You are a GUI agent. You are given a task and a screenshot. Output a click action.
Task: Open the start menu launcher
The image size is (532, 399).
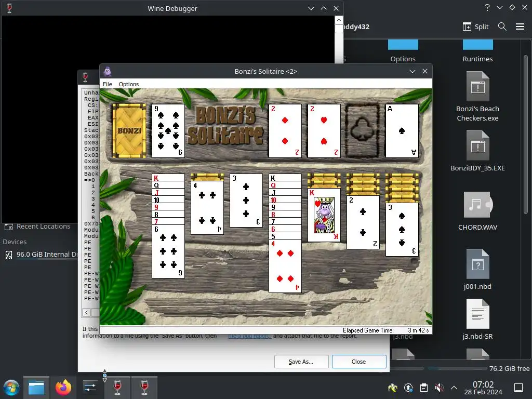(11, 388)
